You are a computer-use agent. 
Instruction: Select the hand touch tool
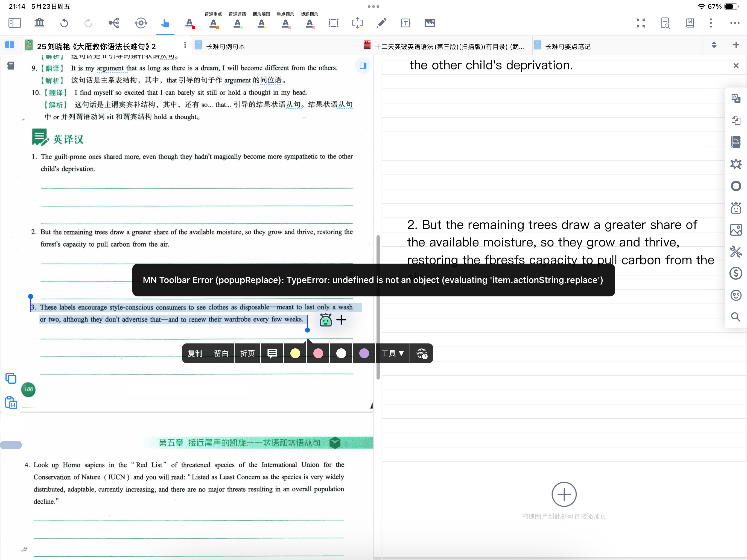[x=165, y=23]
